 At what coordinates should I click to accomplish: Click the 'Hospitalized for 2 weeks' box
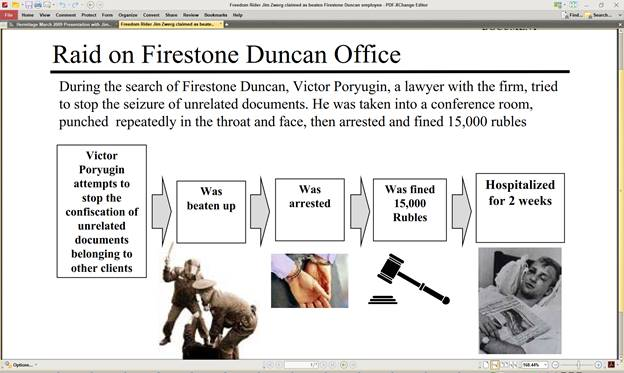[x=520, y=208]
